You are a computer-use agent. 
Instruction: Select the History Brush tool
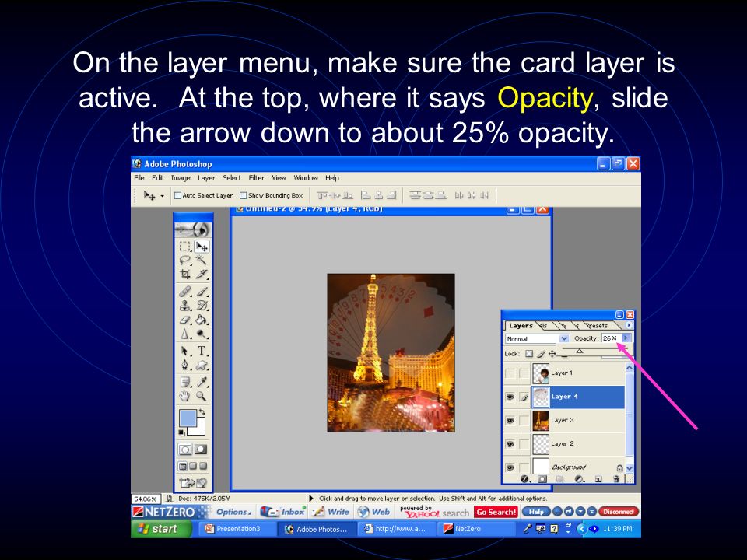click(202, 305)
